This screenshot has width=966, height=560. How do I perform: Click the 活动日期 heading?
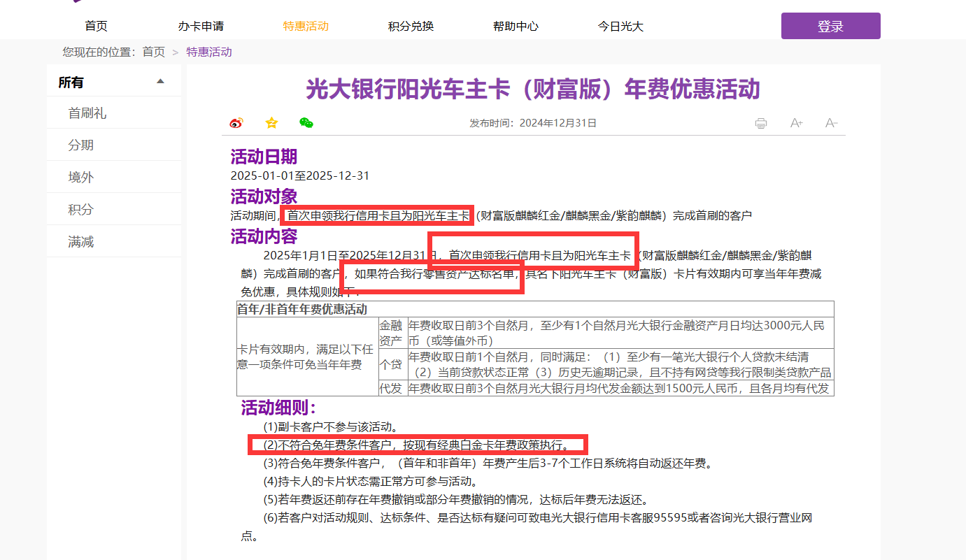tap(264, 157)
